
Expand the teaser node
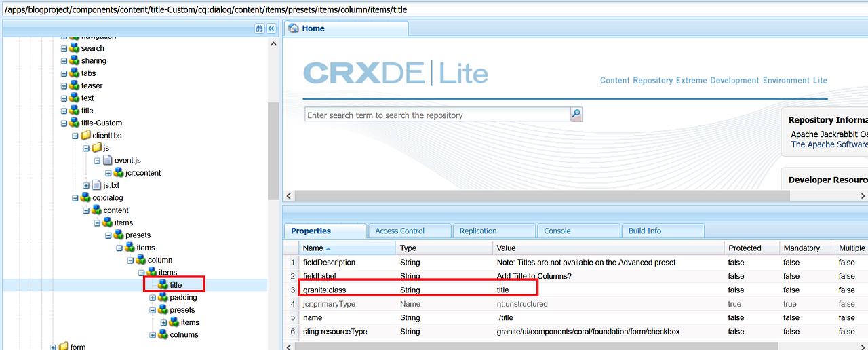64,85
